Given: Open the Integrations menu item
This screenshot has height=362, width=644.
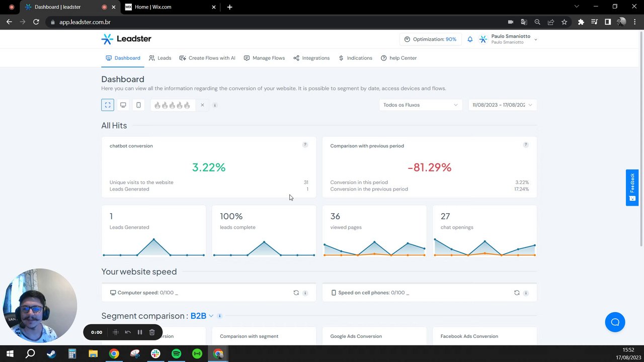Looking at the screenshot, I should tap(311, 58).
